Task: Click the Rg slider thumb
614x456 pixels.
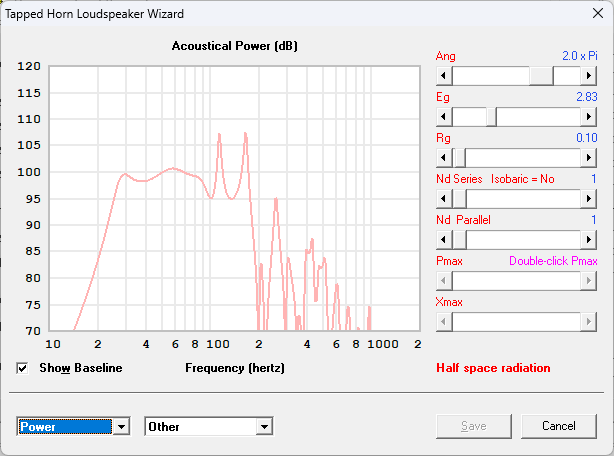Action: coord(459,158)
